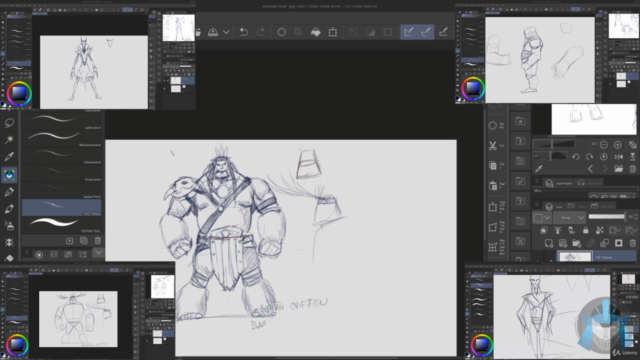
Task: Click zoom out minus in Navigator
Action: [x=604, y=144]
